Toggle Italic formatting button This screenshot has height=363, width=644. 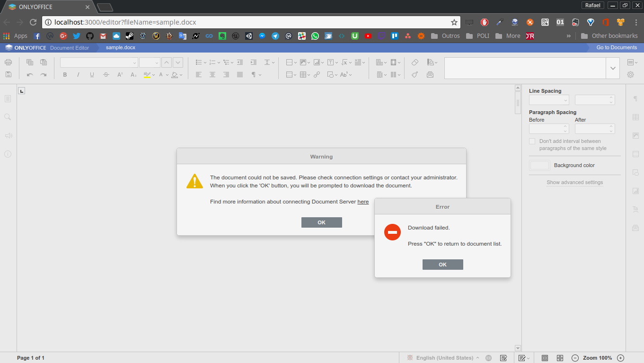pyautogui.click(x=78, y=74)
